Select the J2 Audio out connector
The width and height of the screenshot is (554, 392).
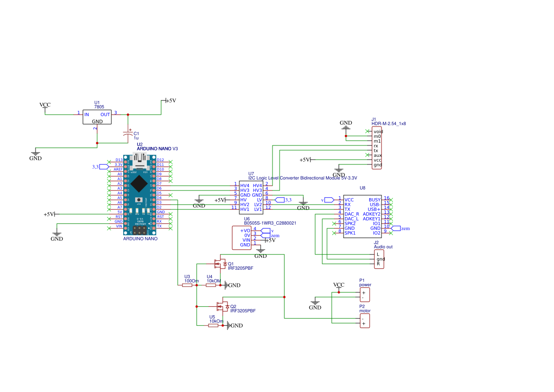click(379, 259)
